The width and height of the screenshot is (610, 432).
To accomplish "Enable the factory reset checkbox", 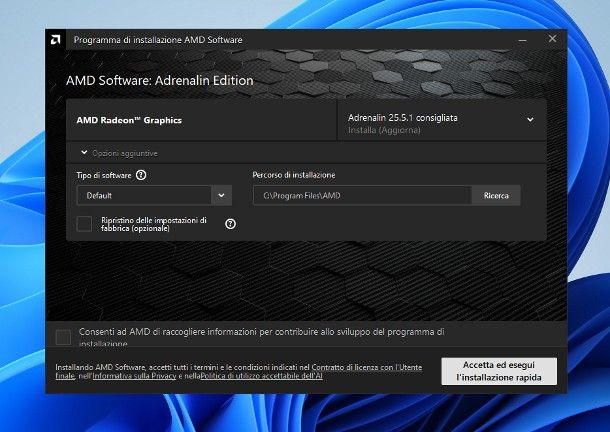I will (84, 224).
